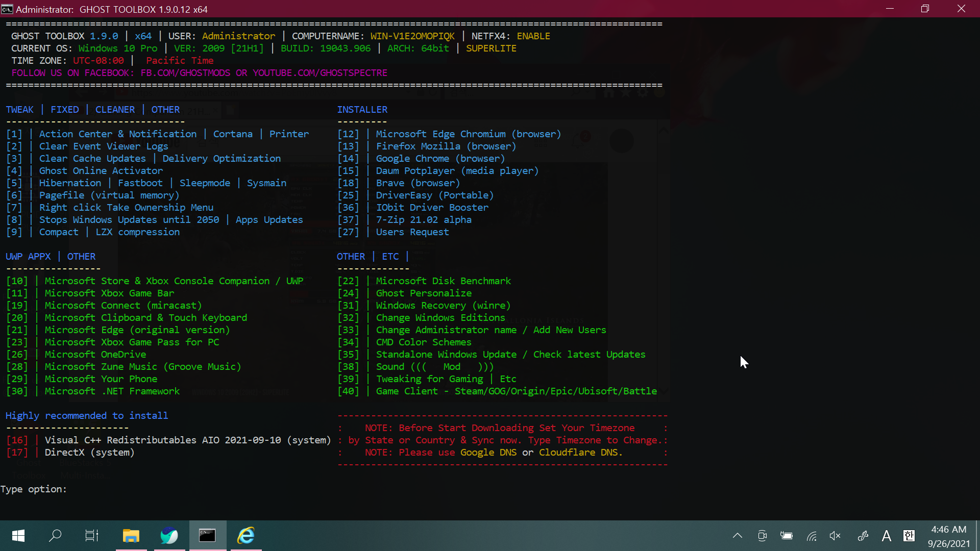The width and height of the screenshot is (980, 551).
Task: Click 'Change Windows Editions' entry
Action: [440, 318]
